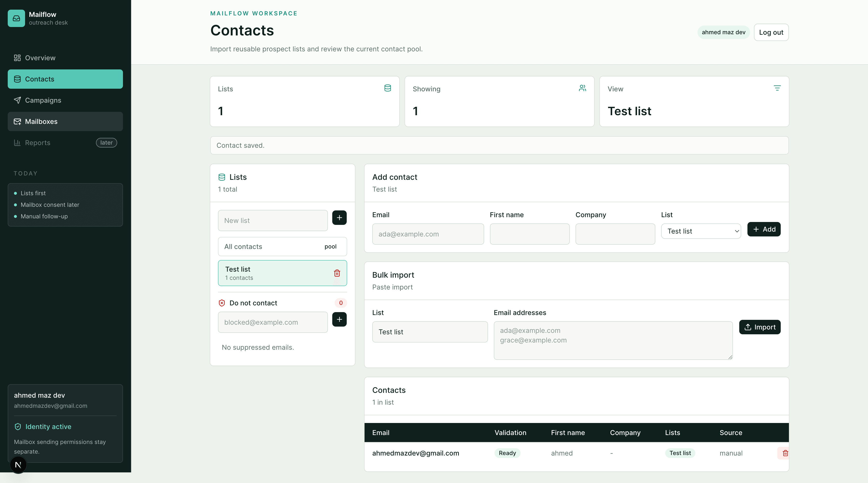Screen dimensions: 868x483
Task: Click the Next.js N dev indicator
Action: [18, 465]
